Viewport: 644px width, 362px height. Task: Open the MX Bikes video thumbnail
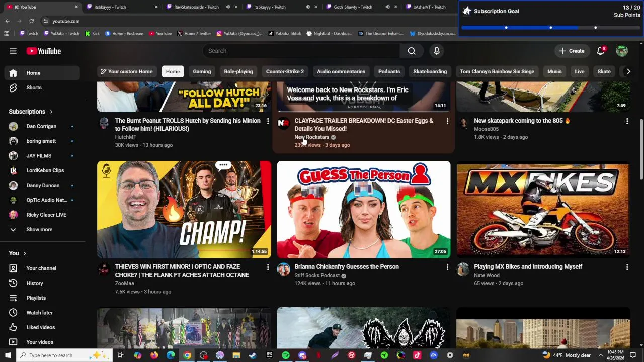(x=543, y=210)
